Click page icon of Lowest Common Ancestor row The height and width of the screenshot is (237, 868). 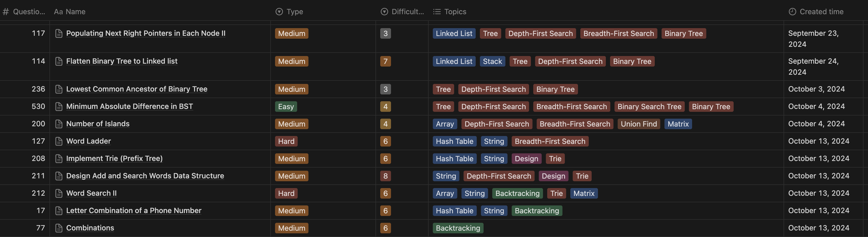point(59,89)
